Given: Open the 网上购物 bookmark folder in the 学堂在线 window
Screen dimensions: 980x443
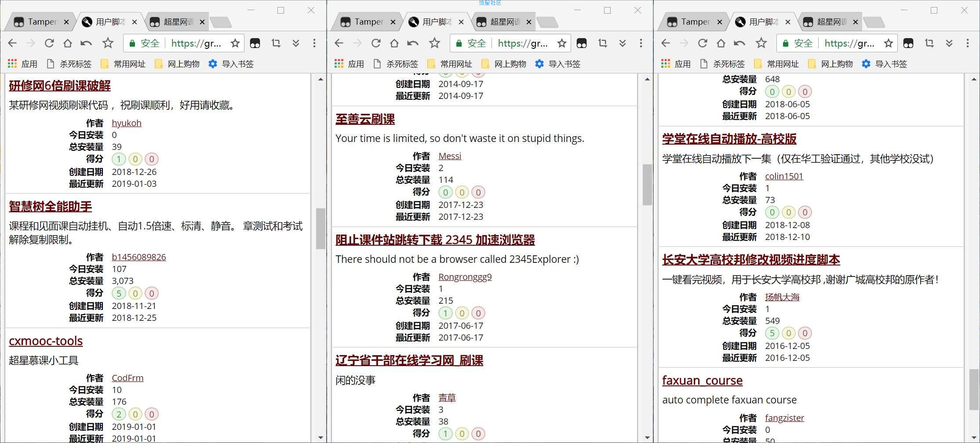Looking at the screenshot, I should 831,64.
